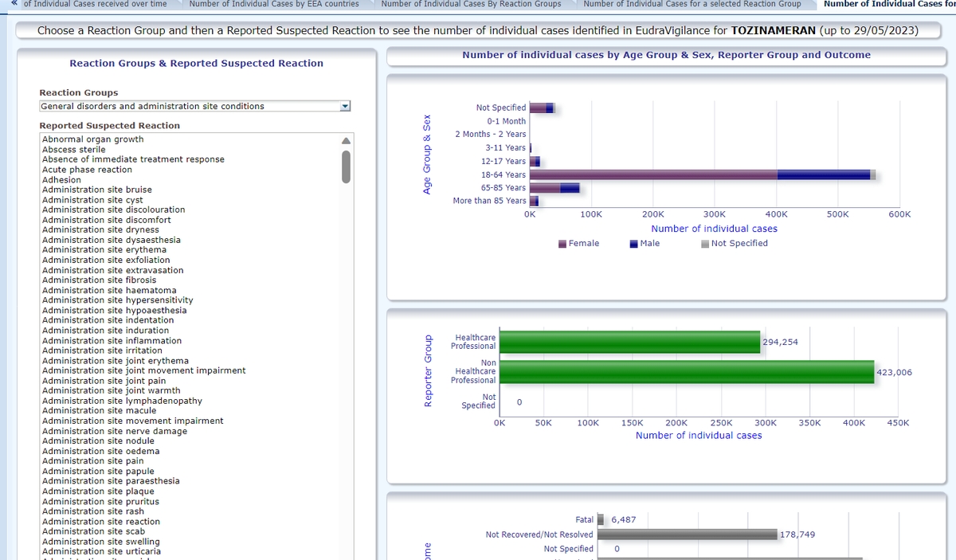Click the Not Specified legend swatch
Viewport: 956px width, 560px height.
[705, 244]
